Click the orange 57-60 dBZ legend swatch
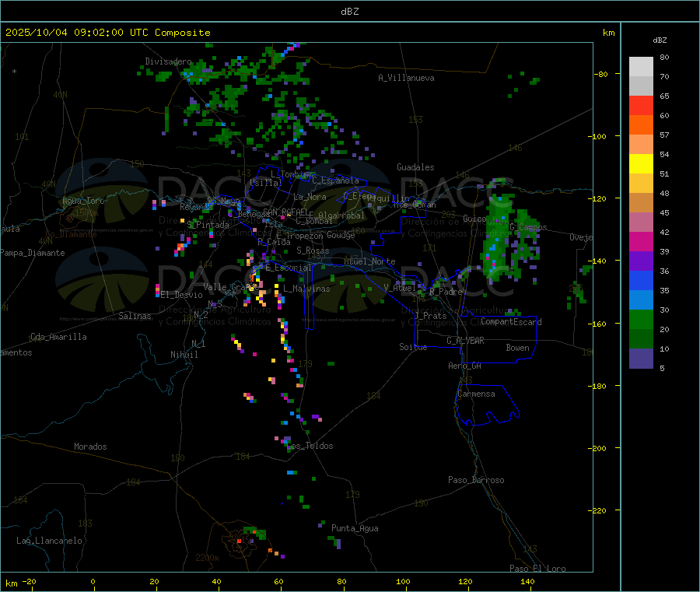The height and width of the screenshot is (592, 700). (x=641, y=125)
